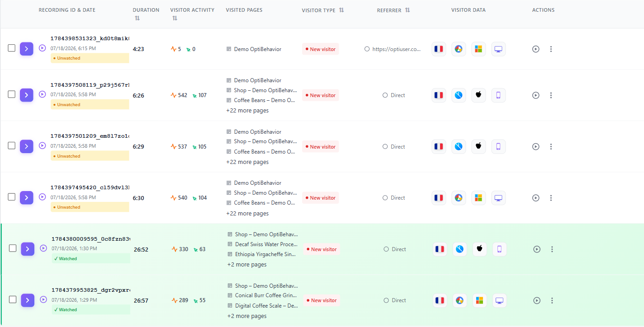This screenshot has height=327, width=644.
Task: Click mobile device icon in 6:26 row
Action: (498, 95)
